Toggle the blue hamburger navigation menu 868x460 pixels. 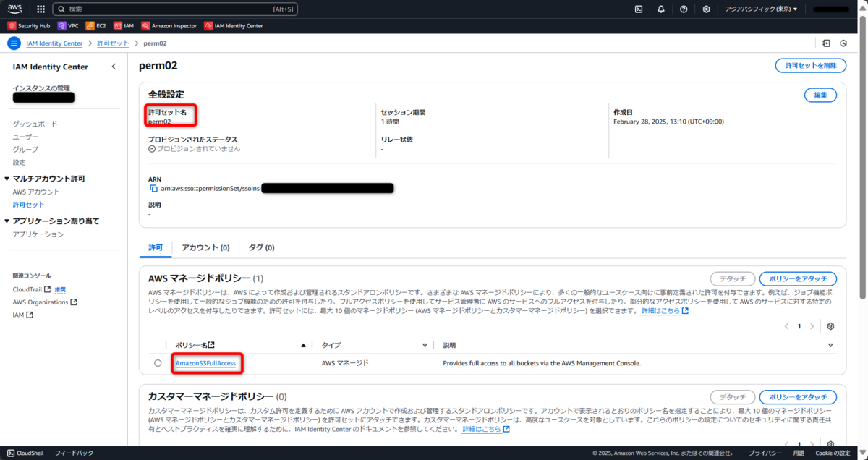click(14, 43)
